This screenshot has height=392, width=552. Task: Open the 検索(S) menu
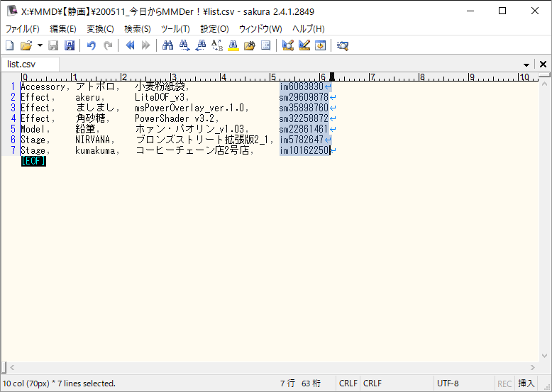click(x=138, y=29)
